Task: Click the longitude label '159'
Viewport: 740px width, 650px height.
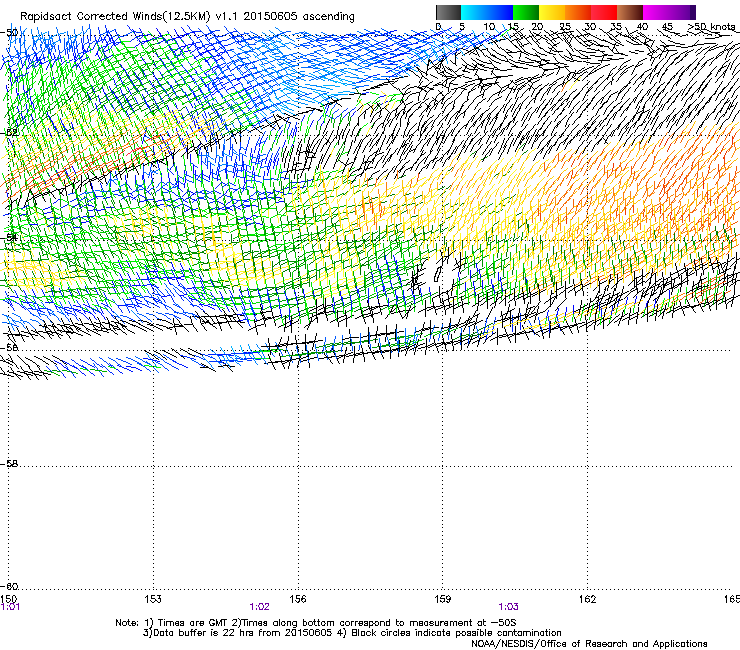Action: point(443,599)
